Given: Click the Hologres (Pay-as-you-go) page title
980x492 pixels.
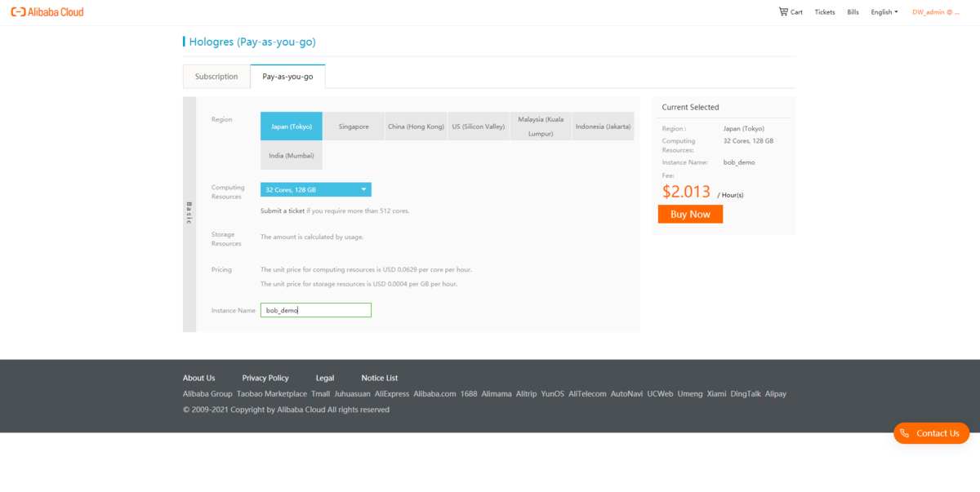Looking at the screenshot, I should [x=252, y=42].
